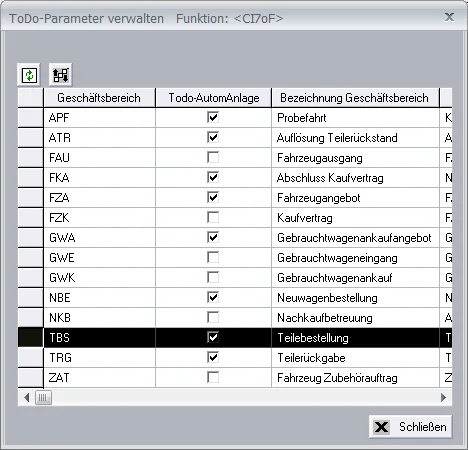This screenshot has width=468, height=450.
Task: Tick the checkbox in the FZK row
Action: pyautogui.click(x=213, y=217)
